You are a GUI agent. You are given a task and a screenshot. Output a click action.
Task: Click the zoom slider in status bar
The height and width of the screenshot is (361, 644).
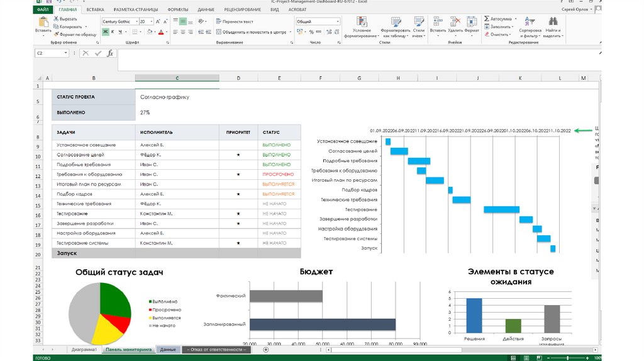pos(568,357)
